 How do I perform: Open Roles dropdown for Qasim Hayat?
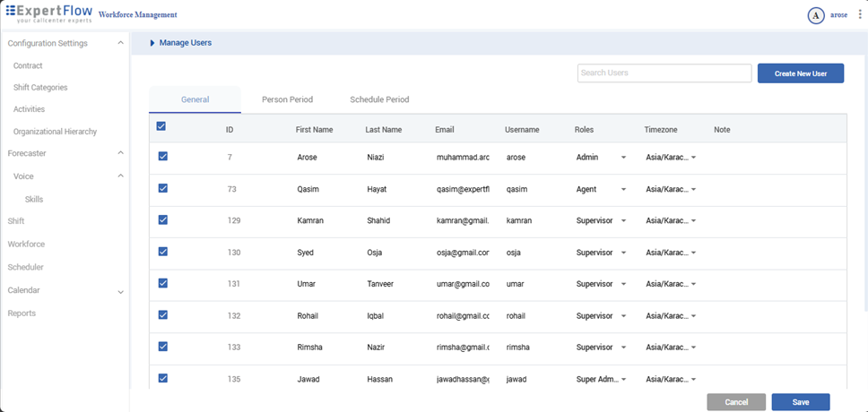click(x=623, y=190)
